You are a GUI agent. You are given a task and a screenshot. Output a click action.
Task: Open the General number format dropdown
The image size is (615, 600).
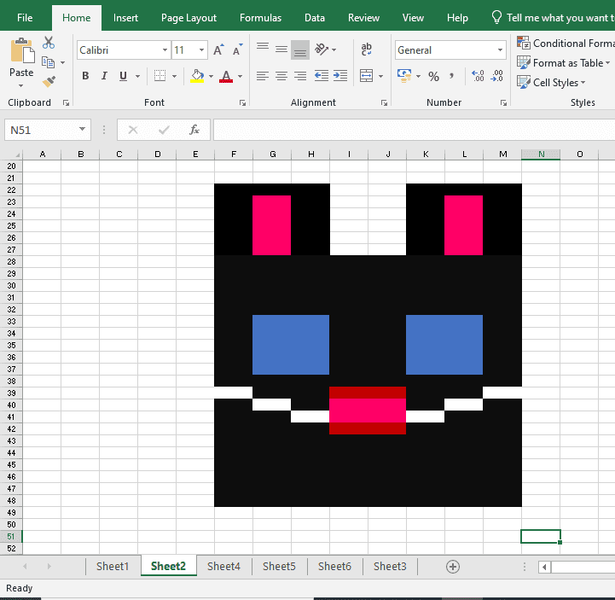point(500,50)
